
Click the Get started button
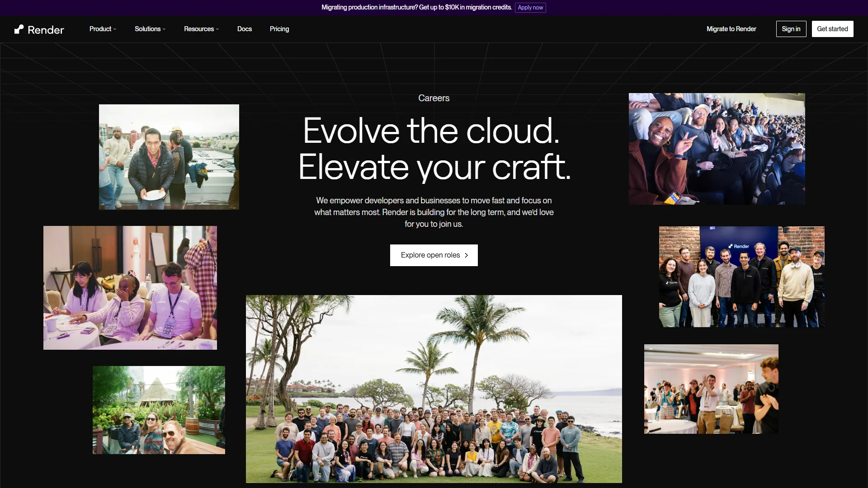[832, 29]
